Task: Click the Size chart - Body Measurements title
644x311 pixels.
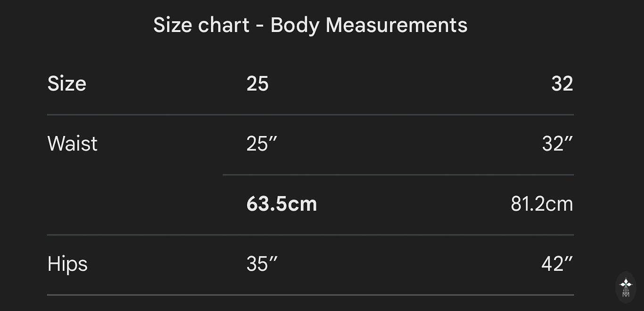Action: [x=310, y=25]
